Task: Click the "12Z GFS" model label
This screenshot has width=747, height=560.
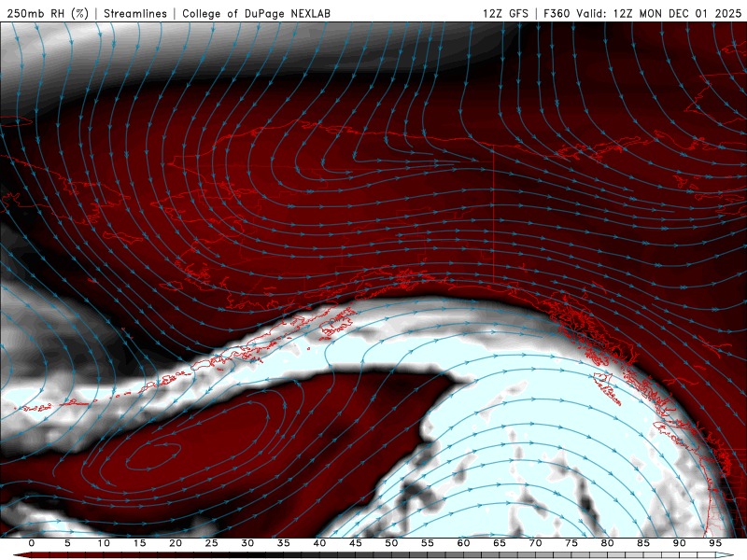Action: pyautogui.click(x=505, y=13)
